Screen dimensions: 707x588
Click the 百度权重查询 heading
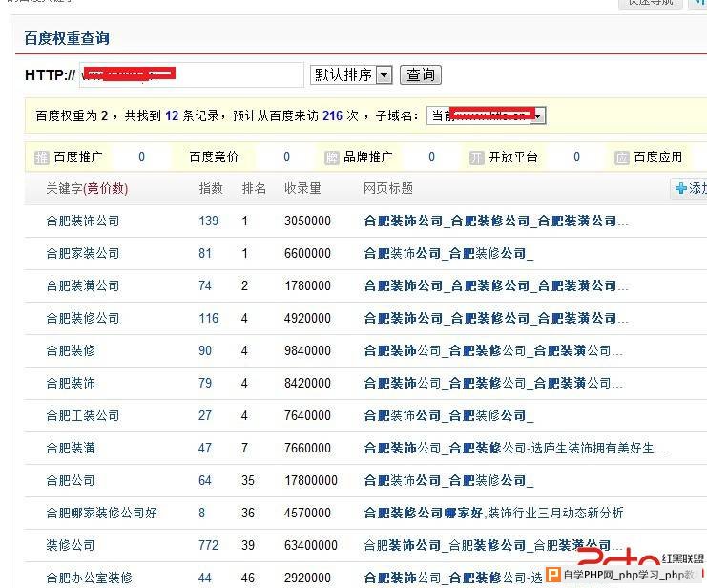pos(67,38)
